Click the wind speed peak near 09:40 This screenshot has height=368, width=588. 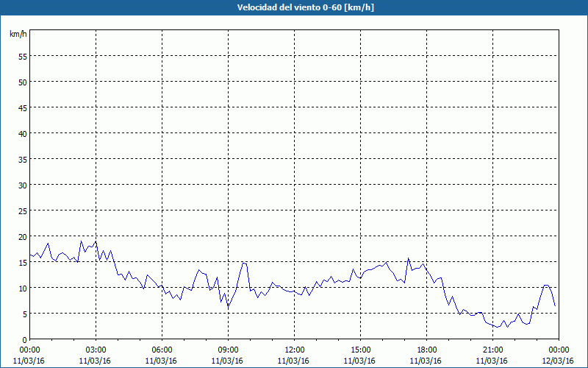pos(244,263)
